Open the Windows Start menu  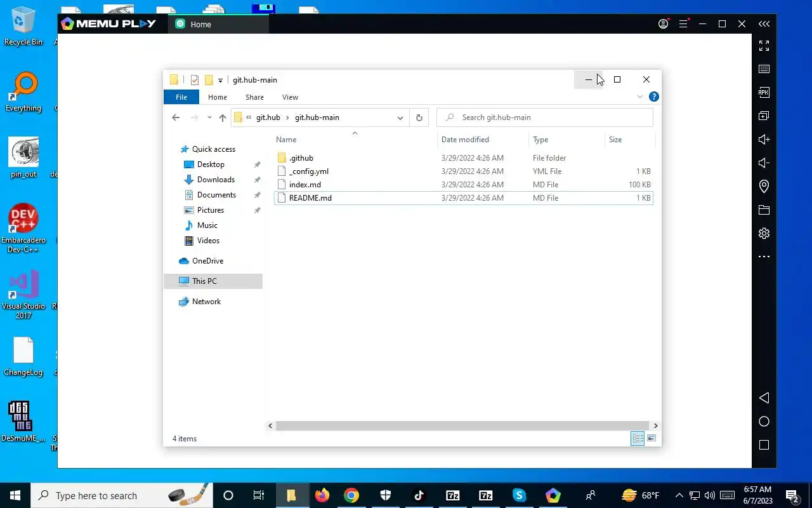(15, 495)
